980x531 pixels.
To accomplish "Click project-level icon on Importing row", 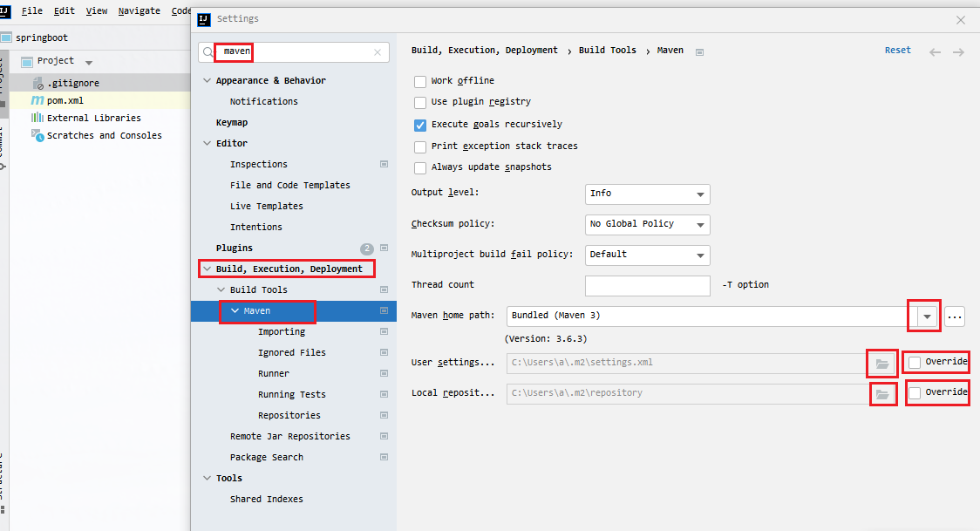I will click(x=384, y=331).
